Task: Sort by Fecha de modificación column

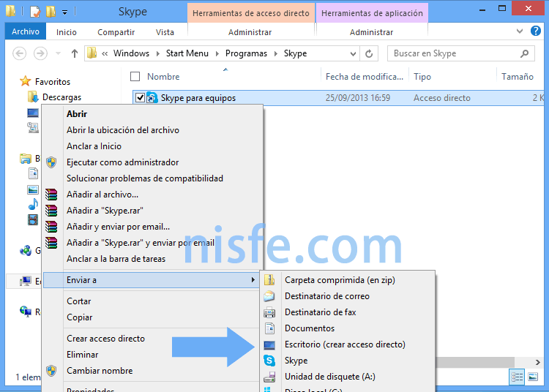Action: click(364, 77)
